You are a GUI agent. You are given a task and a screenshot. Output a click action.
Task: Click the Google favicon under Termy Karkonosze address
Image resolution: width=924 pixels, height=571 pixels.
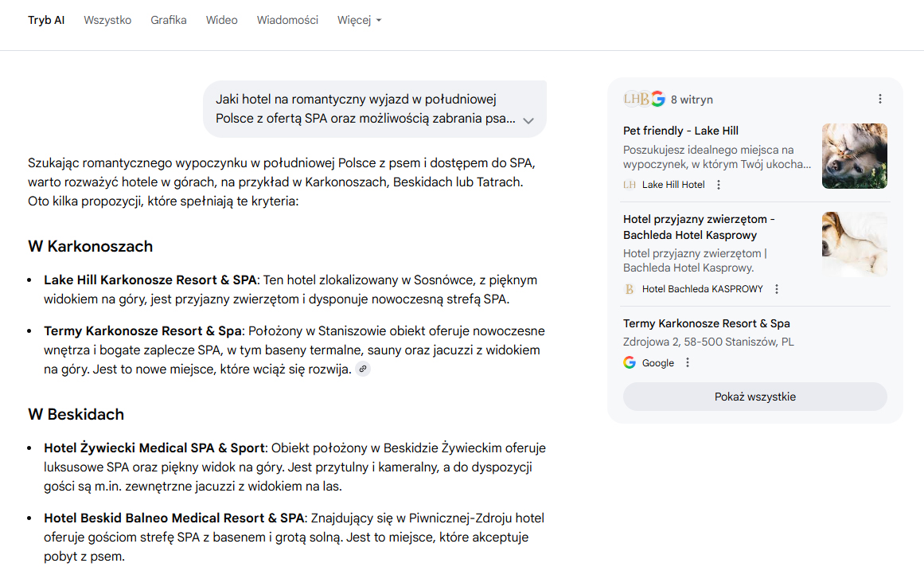click(x=629, y=362)
